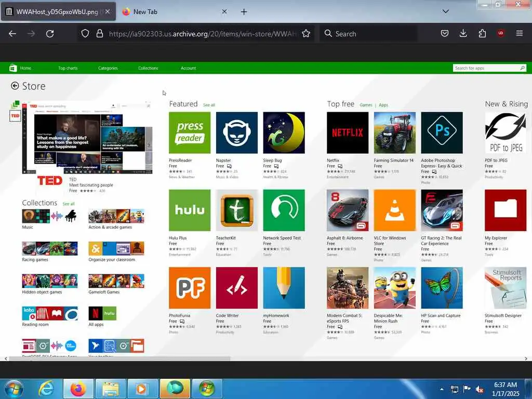This screenshot has height=399, width=532.
Task: Open the PressReader app tile
Action: pyautogui.click(x=189, y=132)
